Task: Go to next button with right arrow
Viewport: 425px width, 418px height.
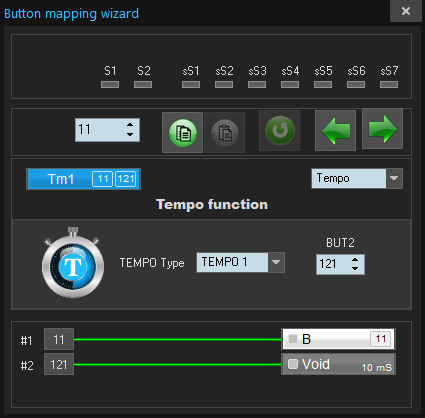Action: (x=382, y=129)
